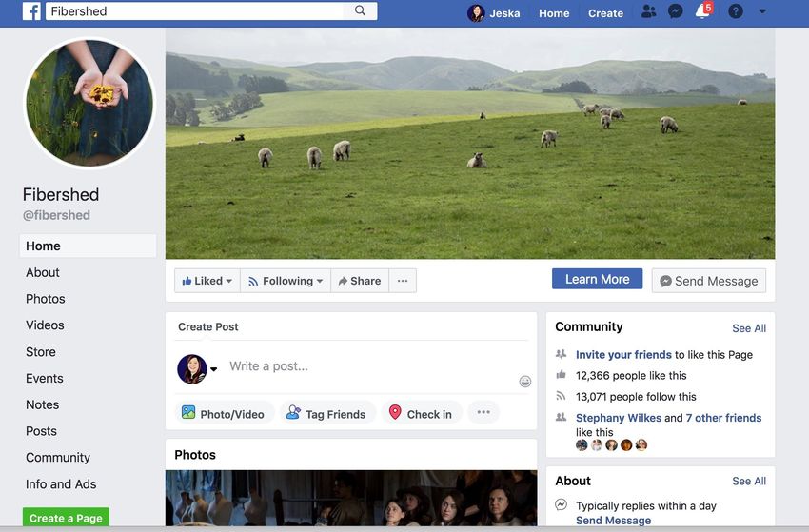809x532 pixels.
Task: Click the Photo/Video button
Action: pyautogui.click(x=224, y=414)
